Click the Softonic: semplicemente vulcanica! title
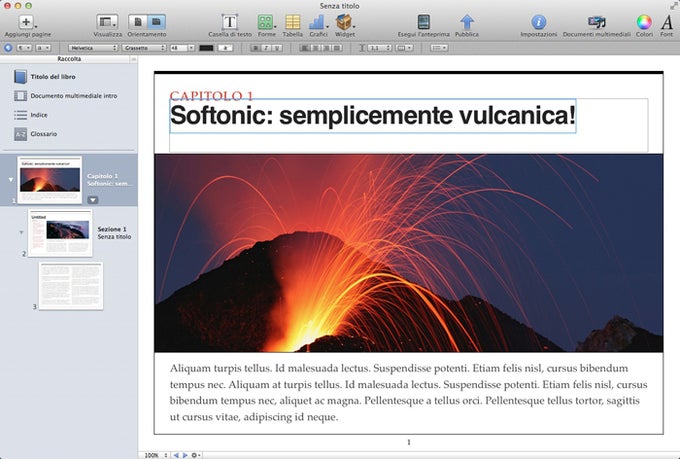The height and width of the screenshot is (459, 680). (373, 115)
